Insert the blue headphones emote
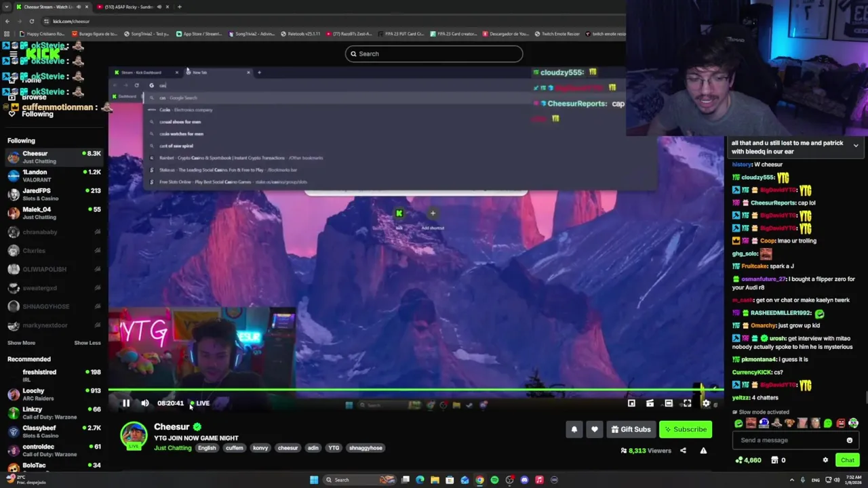Screen dimensions: 868x488 (x=764, y=424)
